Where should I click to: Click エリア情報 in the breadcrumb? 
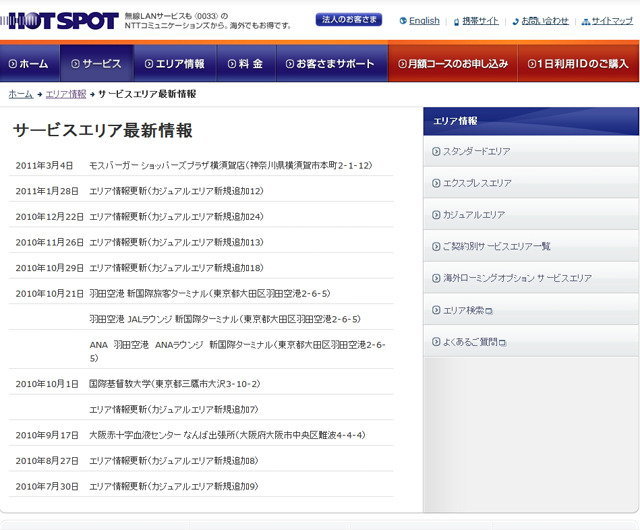click(66, 94)
